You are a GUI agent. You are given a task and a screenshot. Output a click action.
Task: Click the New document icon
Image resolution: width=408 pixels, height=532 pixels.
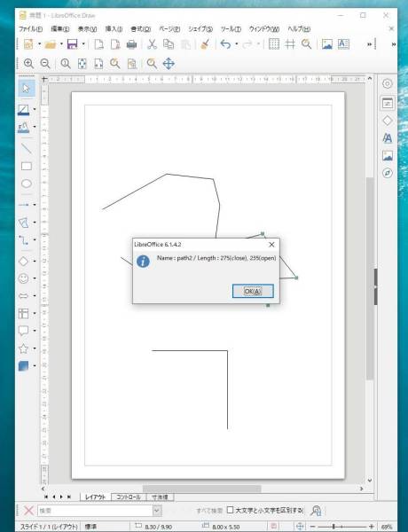(x=28, y=44)
